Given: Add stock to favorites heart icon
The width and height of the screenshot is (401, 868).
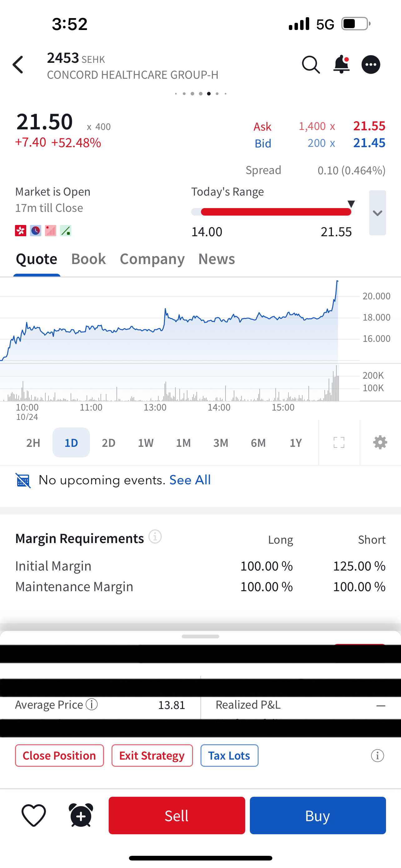Looking at the screenshot, I should tap(34, 816).
